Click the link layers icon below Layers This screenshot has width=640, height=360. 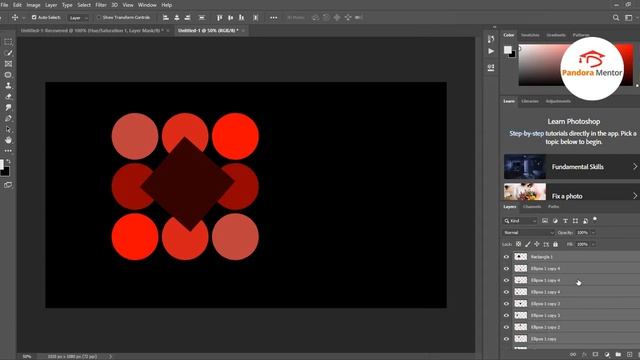(573, 355)
